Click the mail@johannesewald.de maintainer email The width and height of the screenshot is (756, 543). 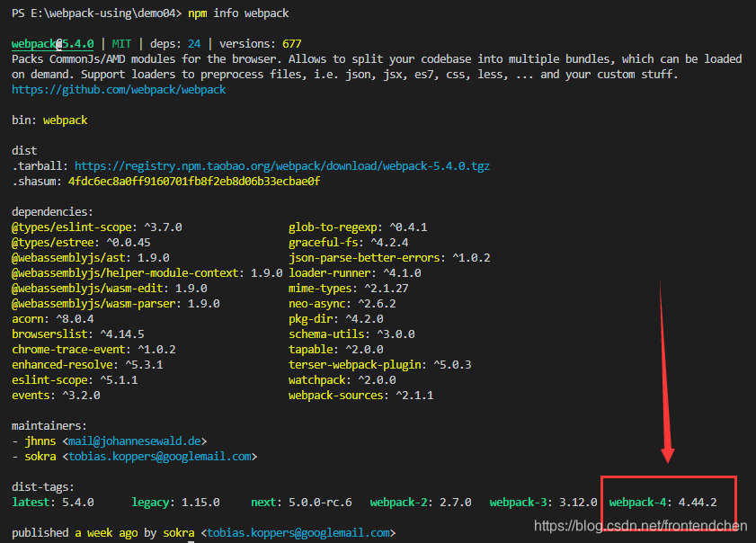[135, 441]
